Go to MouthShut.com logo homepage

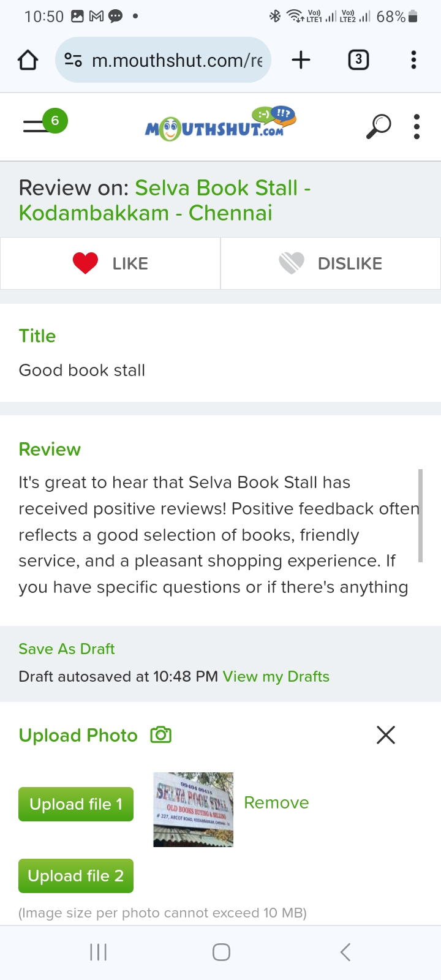[221, 123]
